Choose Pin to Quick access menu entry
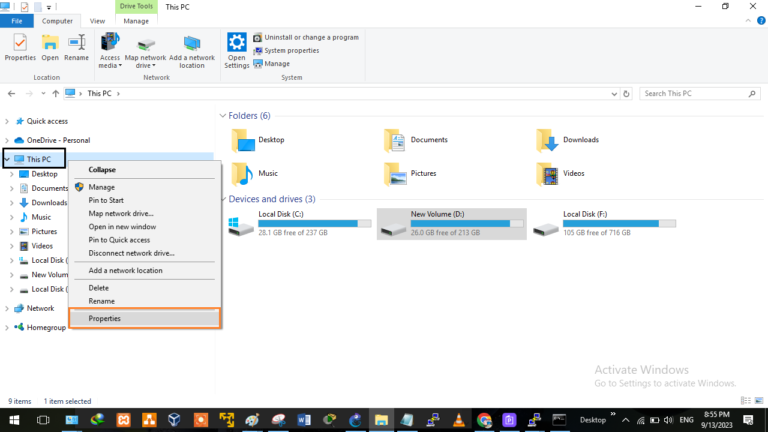 119,240
